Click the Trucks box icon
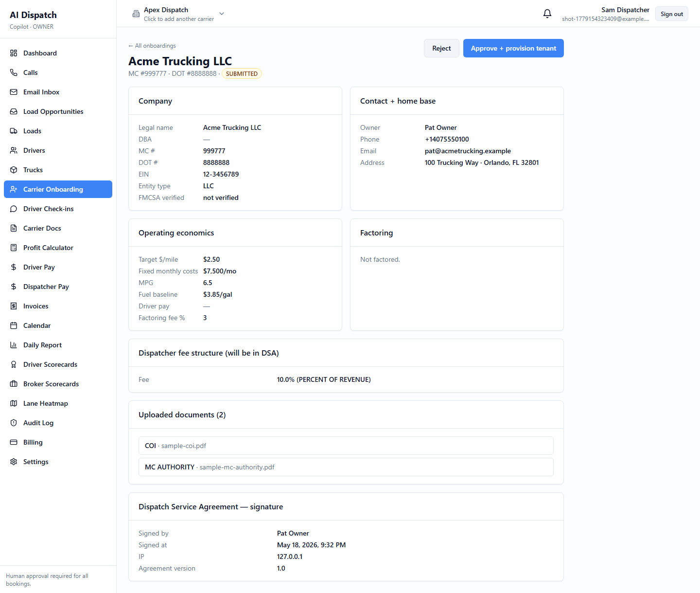Screen dimensions: 700x593 (x=14, y=170)
